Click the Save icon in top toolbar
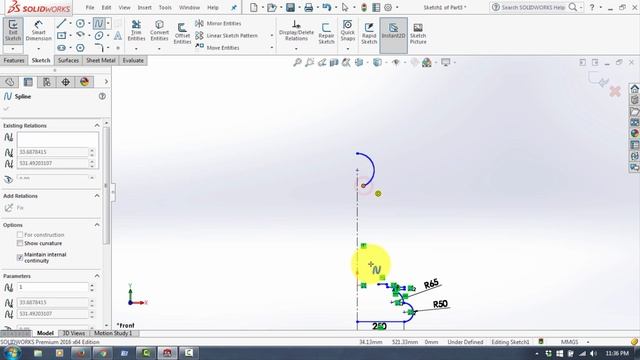 tap(290, 7)
